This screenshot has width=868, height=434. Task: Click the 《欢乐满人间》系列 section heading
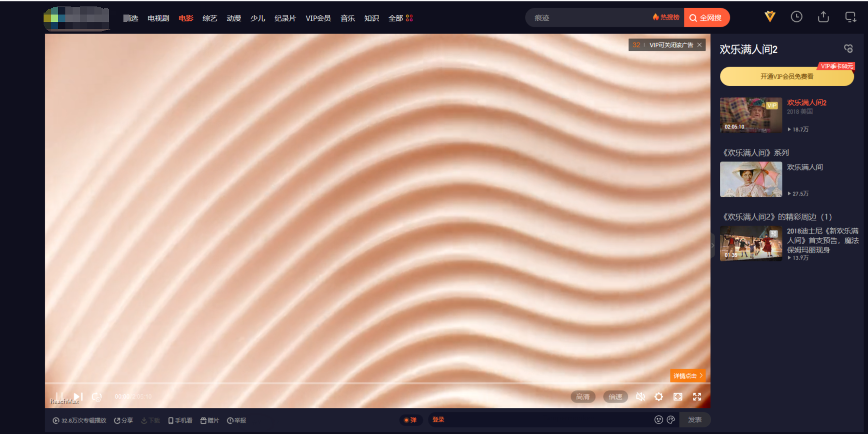[755, 153]
